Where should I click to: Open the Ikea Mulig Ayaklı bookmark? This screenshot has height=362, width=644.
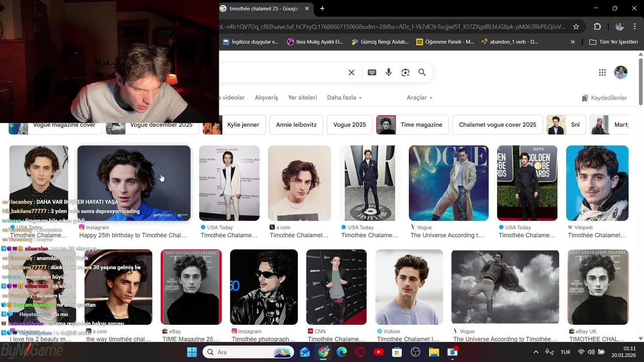[x=315, y=42]
